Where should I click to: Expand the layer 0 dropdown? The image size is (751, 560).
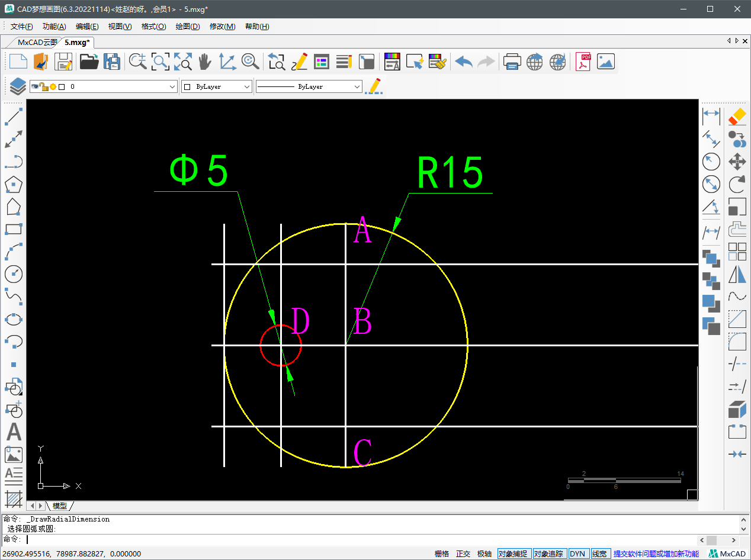click(172, 86)
